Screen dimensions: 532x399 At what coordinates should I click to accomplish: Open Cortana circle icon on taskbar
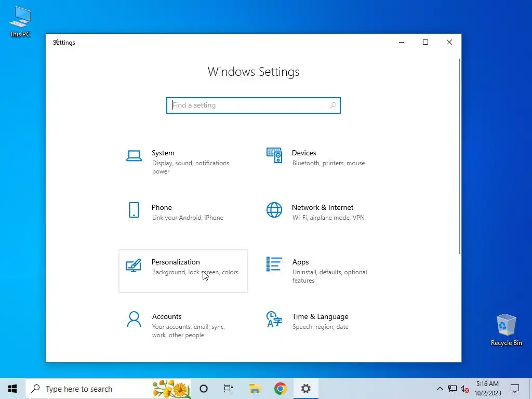click(204, 389)
